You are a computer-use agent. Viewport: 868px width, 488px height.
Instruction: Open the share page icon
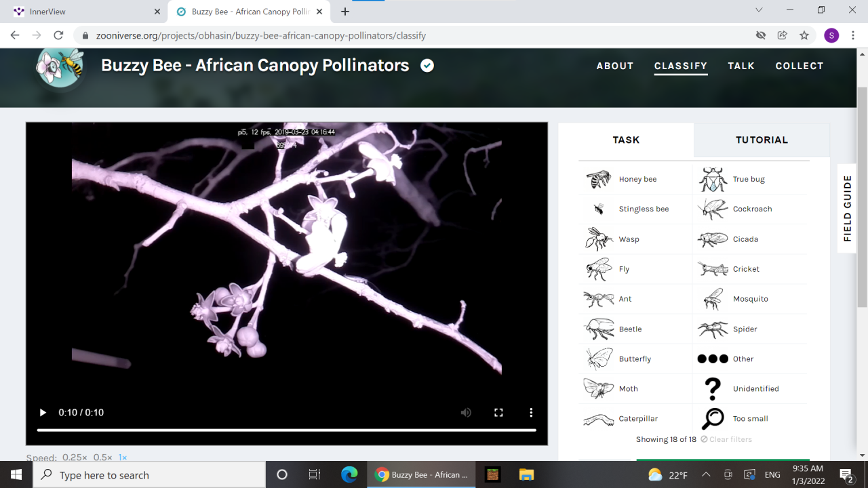click(783, 35)
